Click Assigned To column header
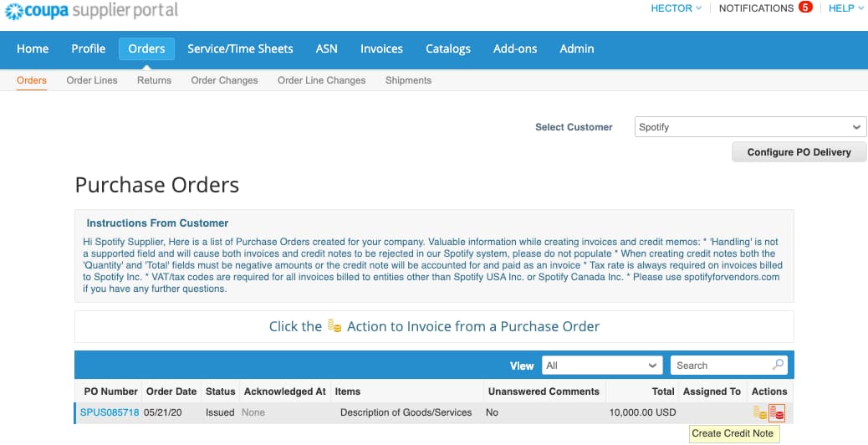Image resolution: width=868 pixels, height=445 pixels. point(712,391)
